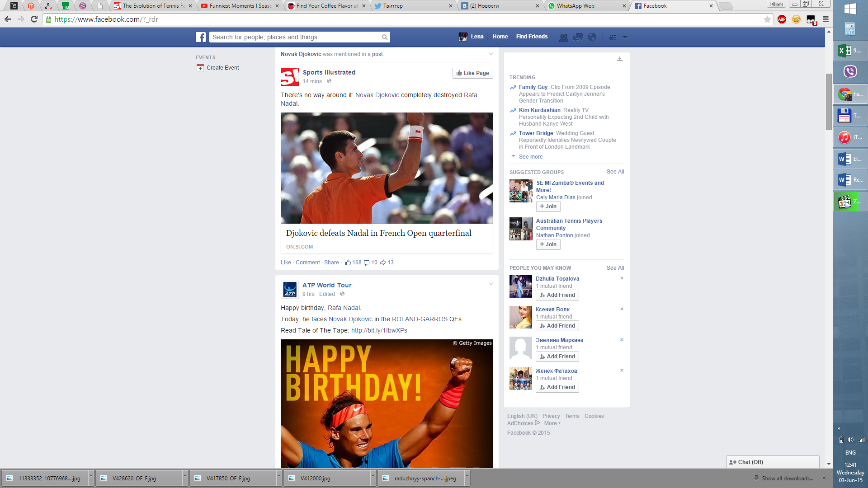Go back in browser history
868x488 pixels.
tap(8, 19)
